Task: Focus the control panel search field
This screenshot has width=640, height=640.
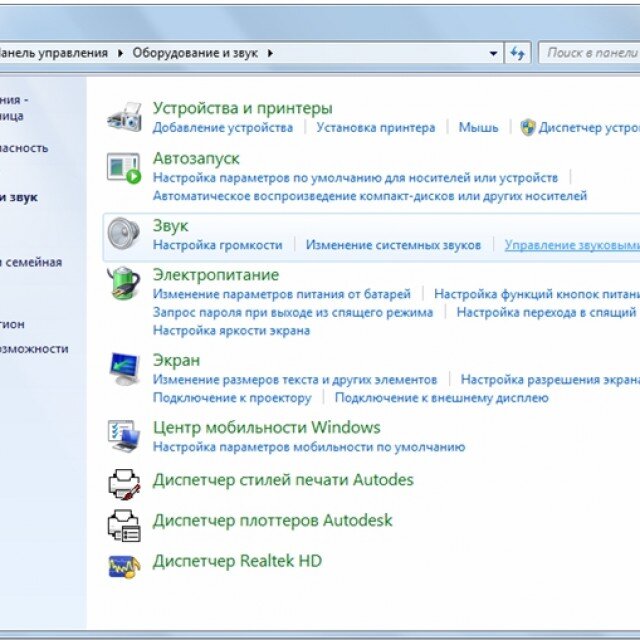Action: 589,53
